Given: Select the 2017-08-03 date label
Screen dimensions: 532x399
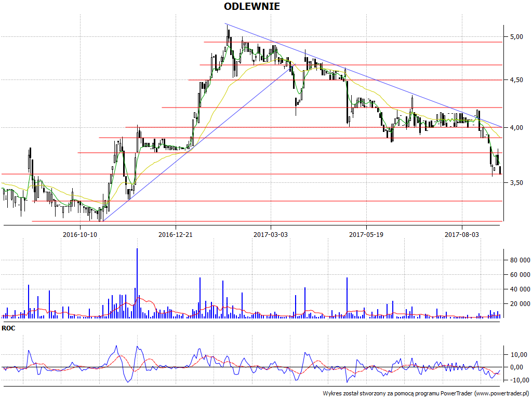Looking at the screenshot, I should click(x=462, y=234).
